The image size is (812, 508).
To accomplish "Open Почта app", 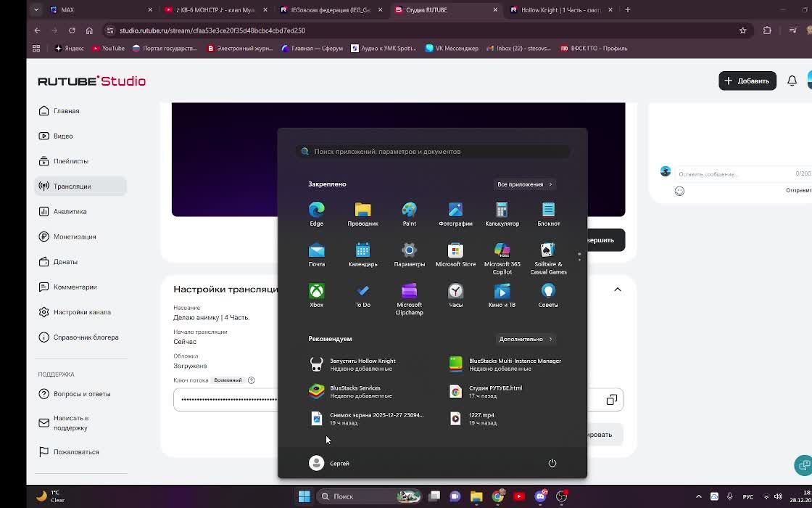I will (316, 255).
